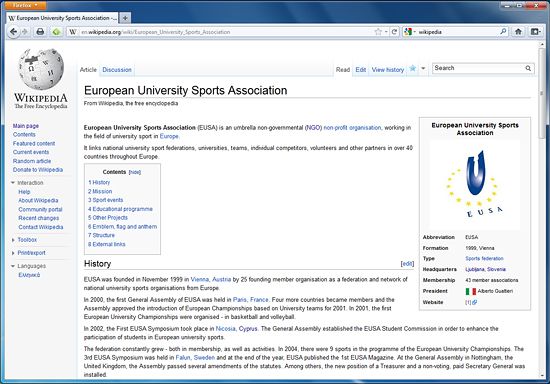Click the [edit] link for History section
This screenshot has width=550, height=384.
407,264
